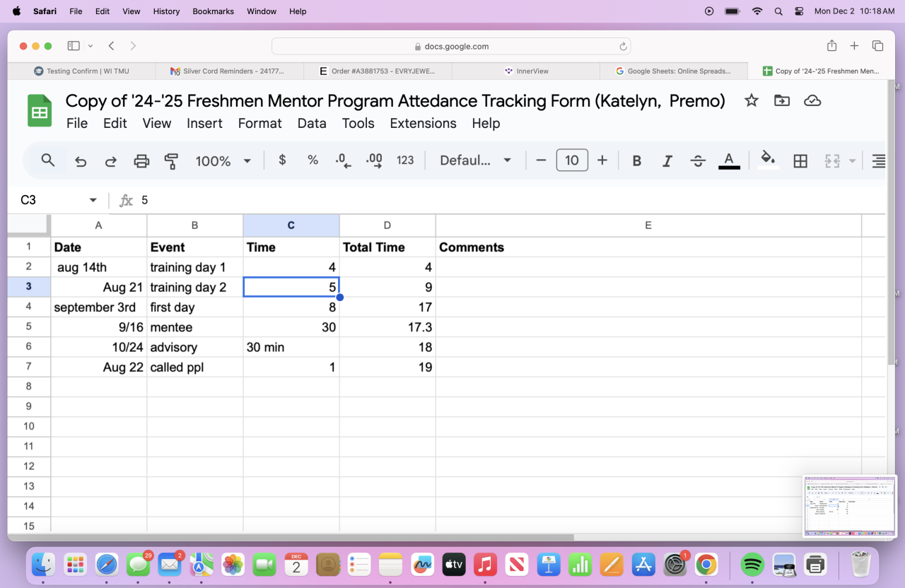
Task: Undo the last action in Sheets
Action: coord(81,161)
